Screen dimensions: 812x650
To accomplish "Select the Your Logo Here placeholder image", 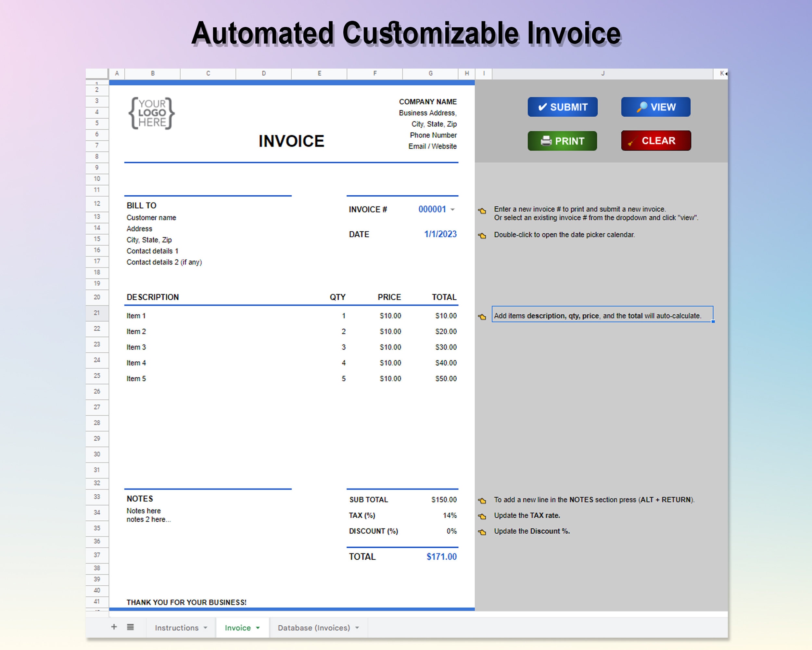I will [x=152, y=112].
